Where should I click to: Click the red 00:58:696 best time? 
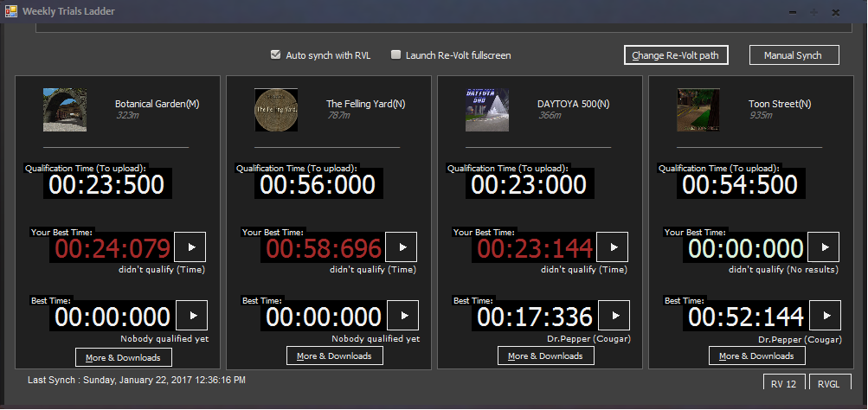point(324,249)
